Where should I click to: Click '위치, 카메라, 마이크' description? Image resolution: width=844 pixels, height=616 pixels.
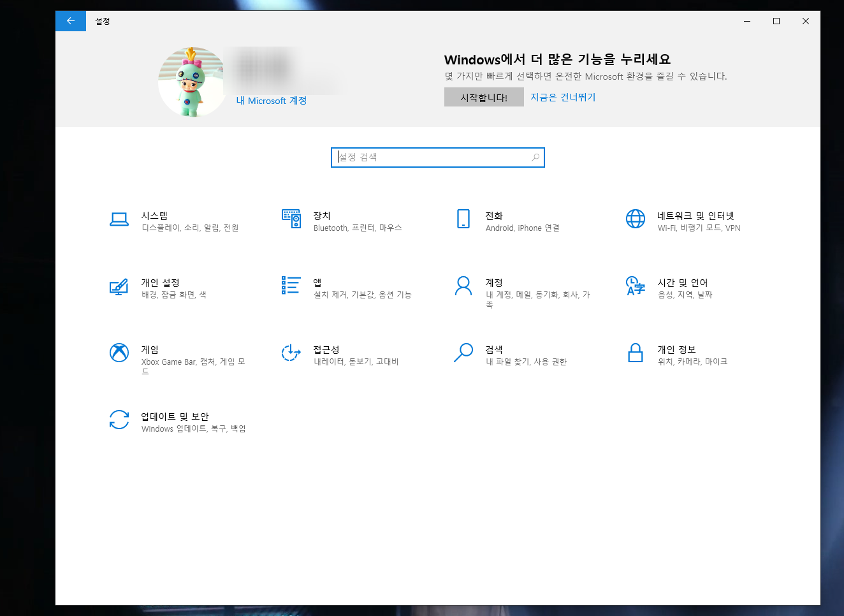(x=693, y=362)
